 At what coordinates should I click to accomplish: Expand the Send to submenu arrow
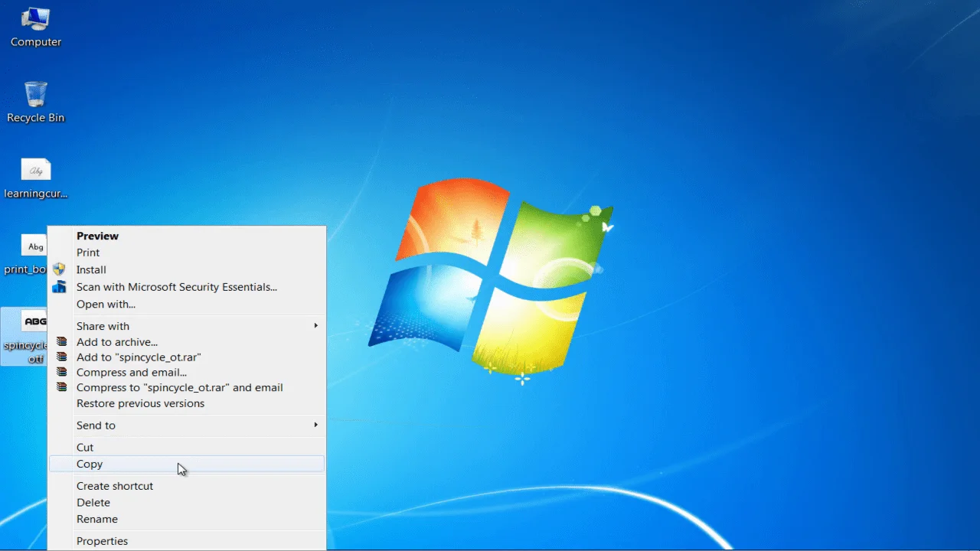(315, 425)
